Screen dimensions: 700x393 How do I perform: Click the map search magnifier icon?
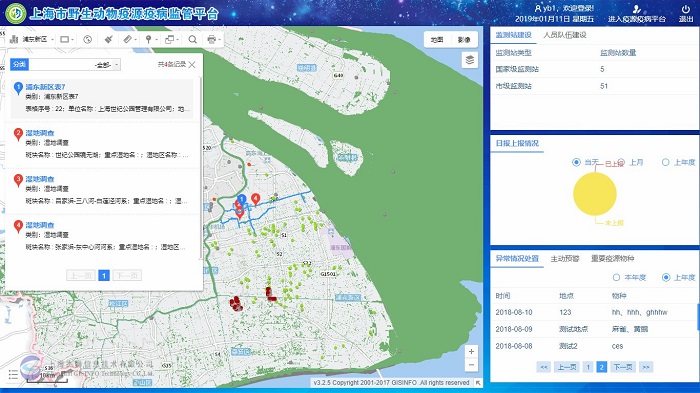pyautogui.click(x=192, y=39)
